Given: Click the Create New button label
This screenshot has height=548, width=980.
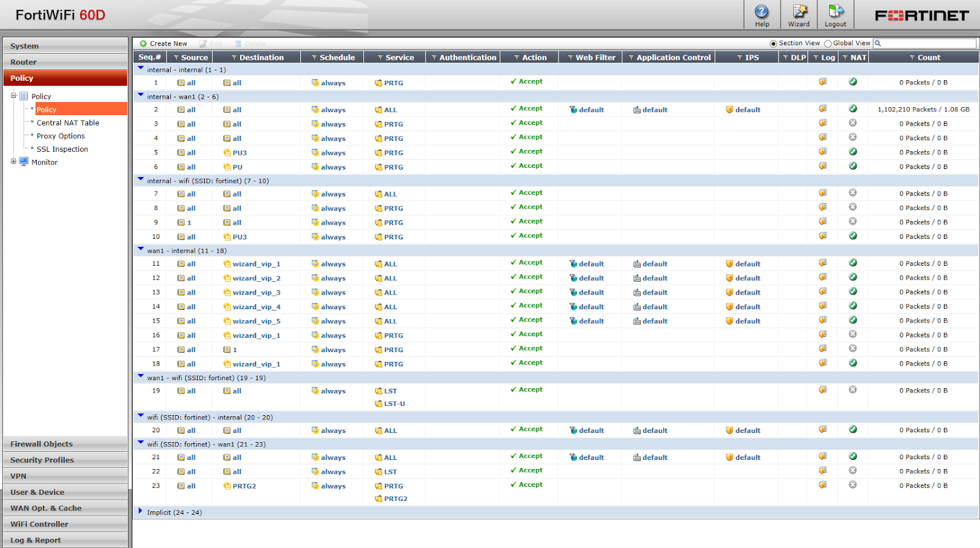Looking at the screenshot, I should (168, 43).
